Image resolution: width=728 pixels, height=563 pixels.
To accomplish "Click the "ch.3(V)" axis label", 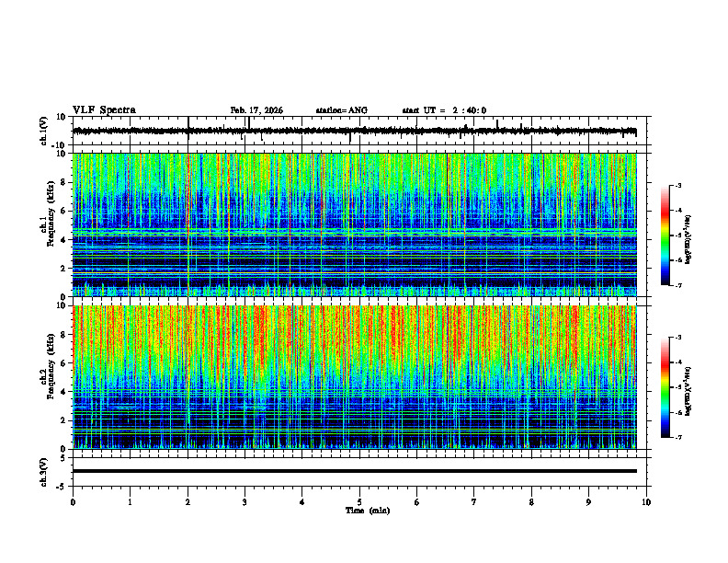I will 44,473.
